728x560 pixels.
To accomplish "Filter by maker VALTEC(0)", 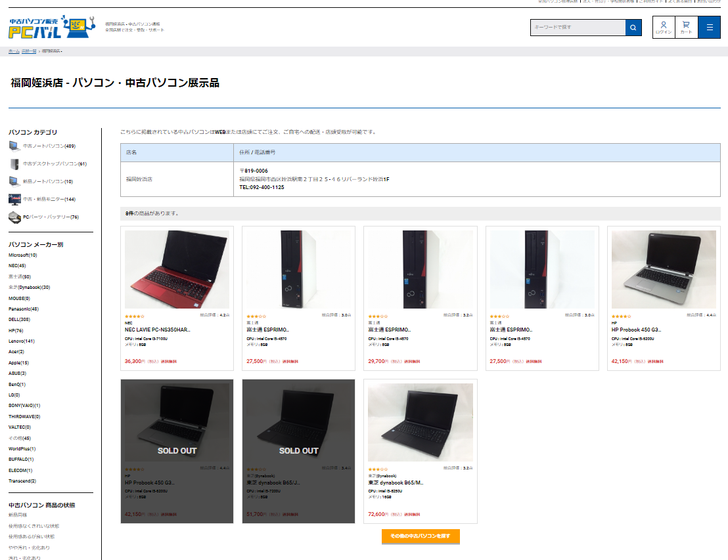I will coord(20,427).
